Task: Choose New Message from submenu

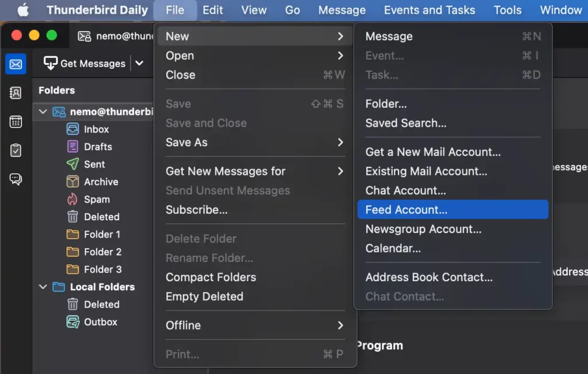Action: tap(452, 36)
